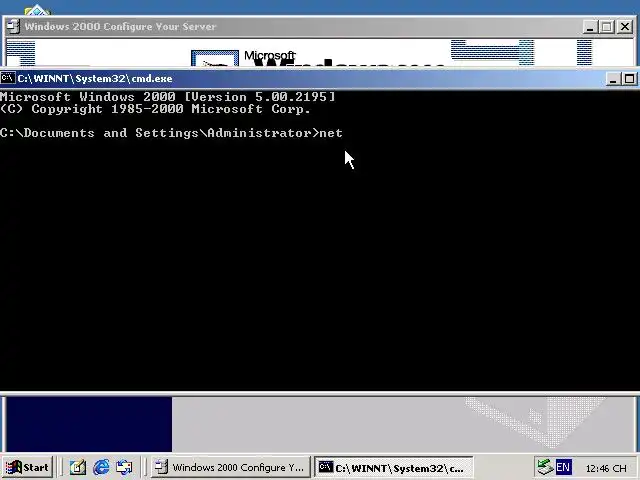Click the Copyright 1985-2000 Microsoft Corp. line
640x480 pixels.
pyautogui.click(x=155, y=109)
